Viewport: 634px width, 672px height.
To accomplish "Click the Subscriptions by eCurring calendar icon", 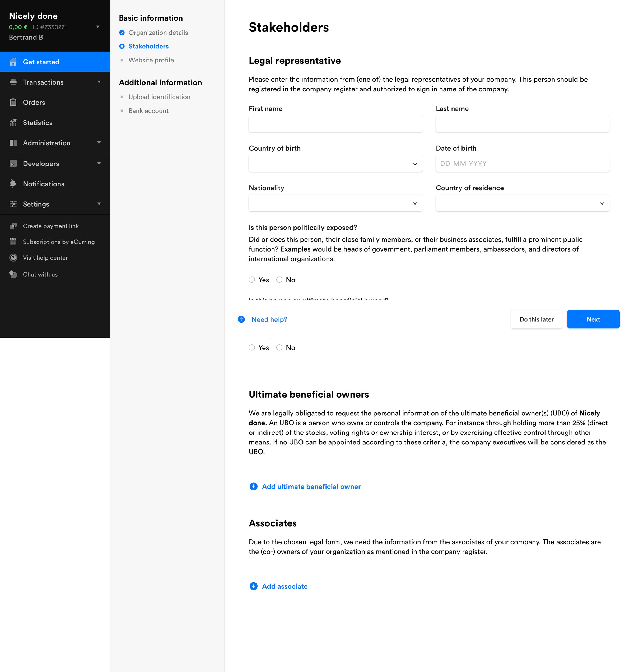I will click(x=13, y=242).
